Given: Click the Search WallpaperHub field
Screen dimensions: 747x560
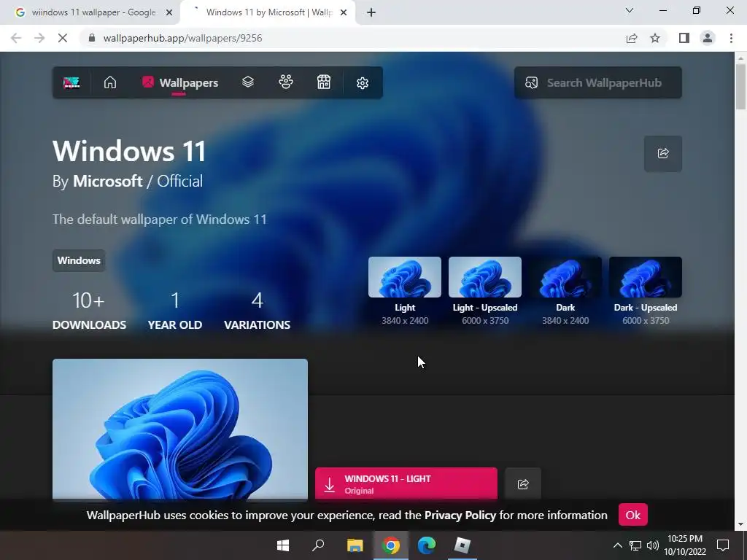Looking at the screenshot, I should (x=598, y=83).
